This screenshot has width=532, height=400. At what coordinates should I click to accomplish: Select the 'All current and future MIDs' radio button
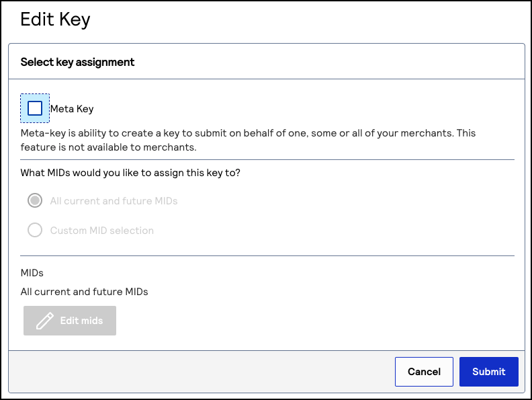(x=35, y=200)
